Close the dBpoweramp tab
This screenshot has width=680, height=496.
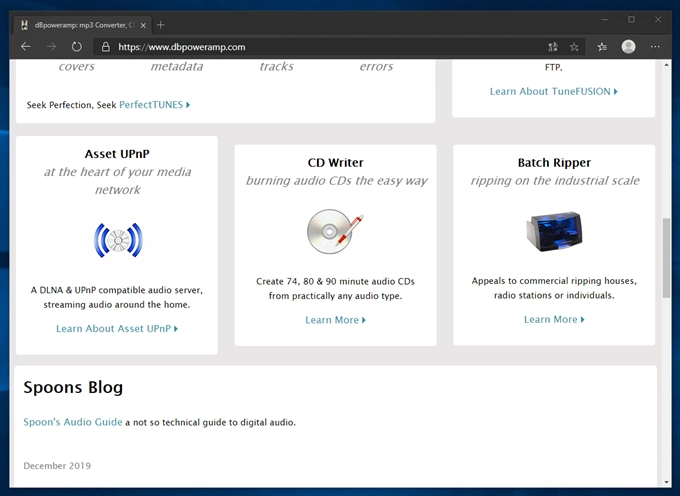[143, 26]
